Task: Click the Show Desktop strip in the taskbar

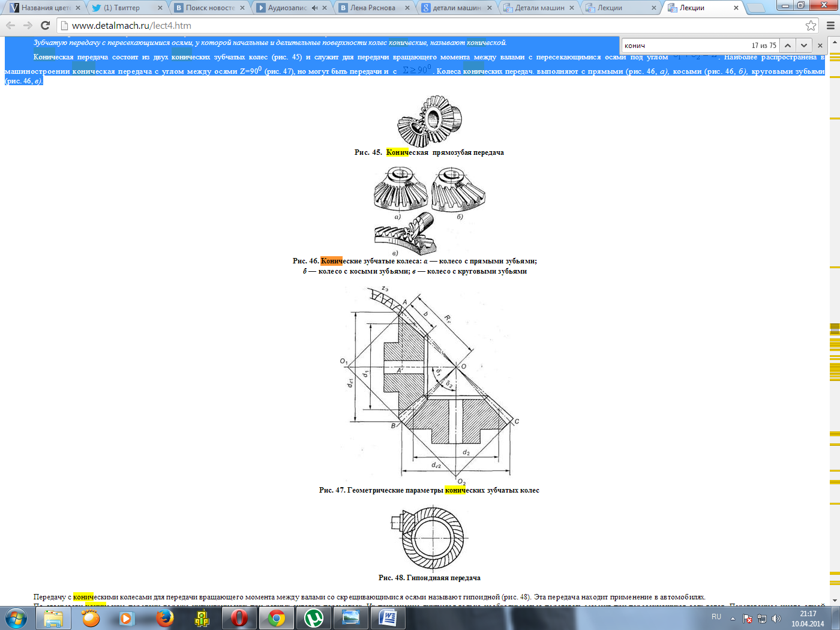Action: pyautogui.click(x=836, y=619)
